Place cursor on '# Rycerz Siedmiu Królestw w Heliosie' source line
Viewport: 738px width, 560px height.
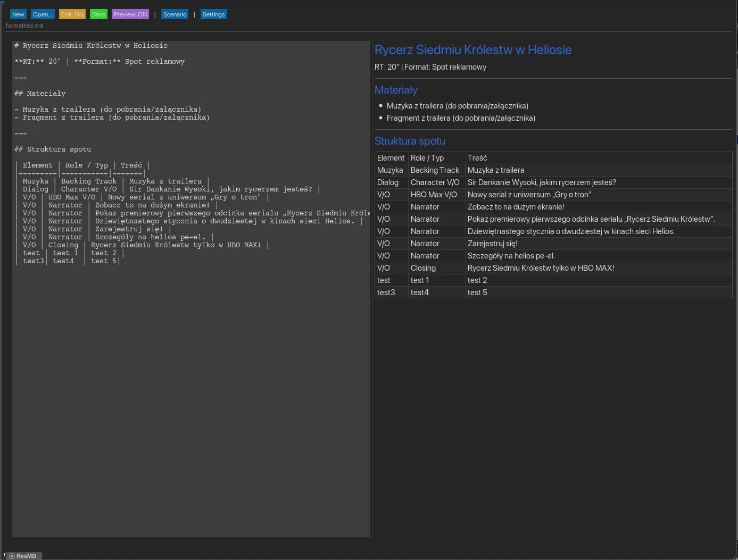point(91,46)
